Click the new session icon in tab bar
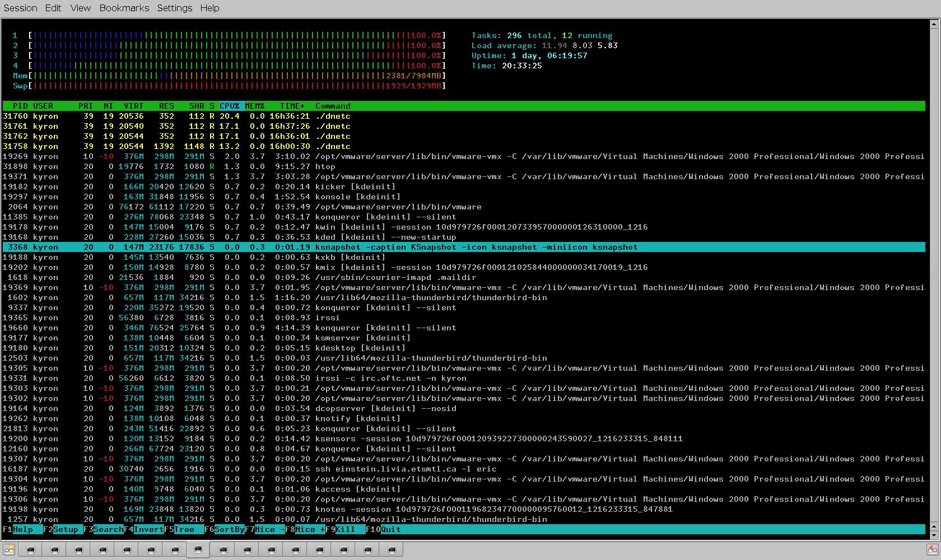This screenshot has width=941, height=560. [9, 550]
